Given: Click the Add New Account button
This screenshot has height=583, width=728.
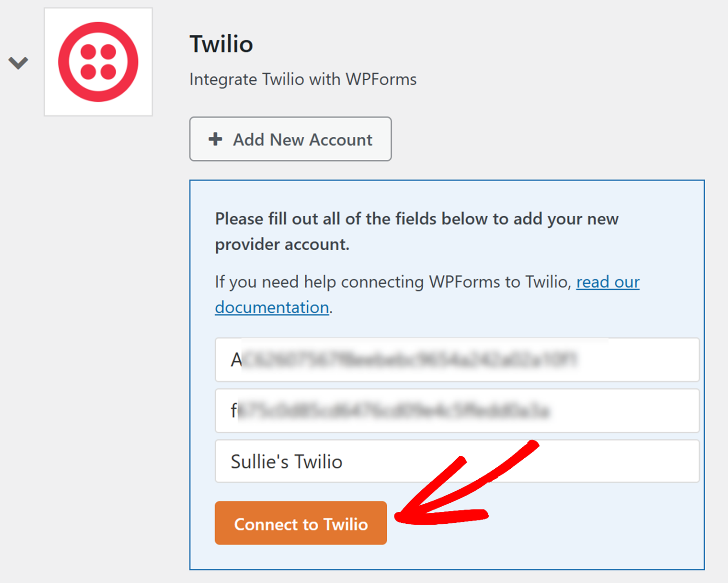Looking at the screenshot, I should 290,139.
